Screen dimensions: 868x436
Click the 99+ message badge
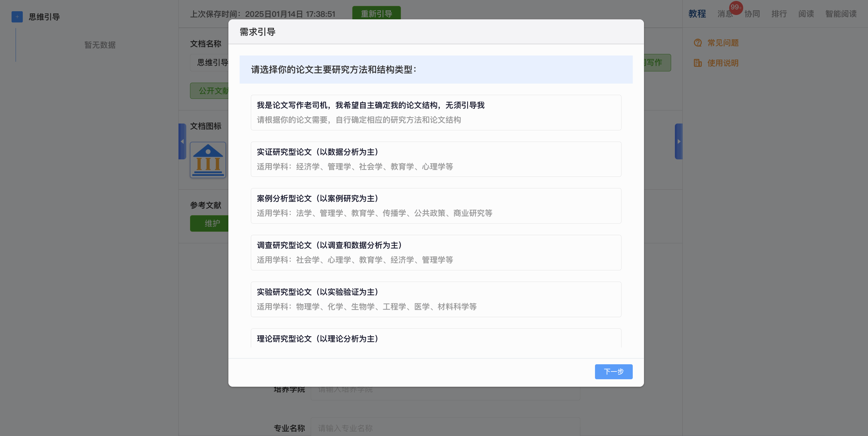coord(736,7)
